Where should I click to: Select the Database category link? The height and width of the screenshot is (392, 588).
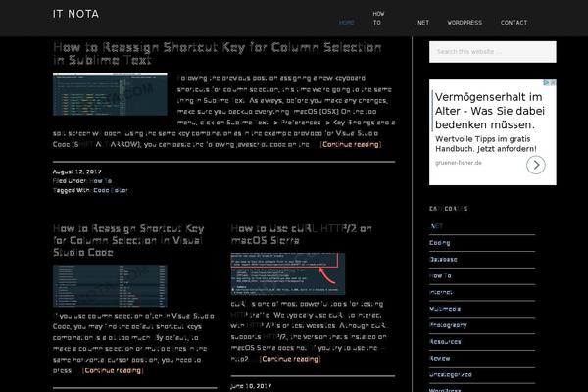tap(444, 259)
